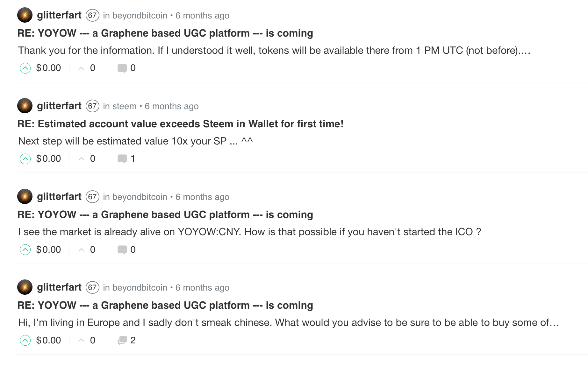This screenshot has width=588, height=366.
Task: Open beyondbitcoin tag on first comment
Action: tap(140, 16)
